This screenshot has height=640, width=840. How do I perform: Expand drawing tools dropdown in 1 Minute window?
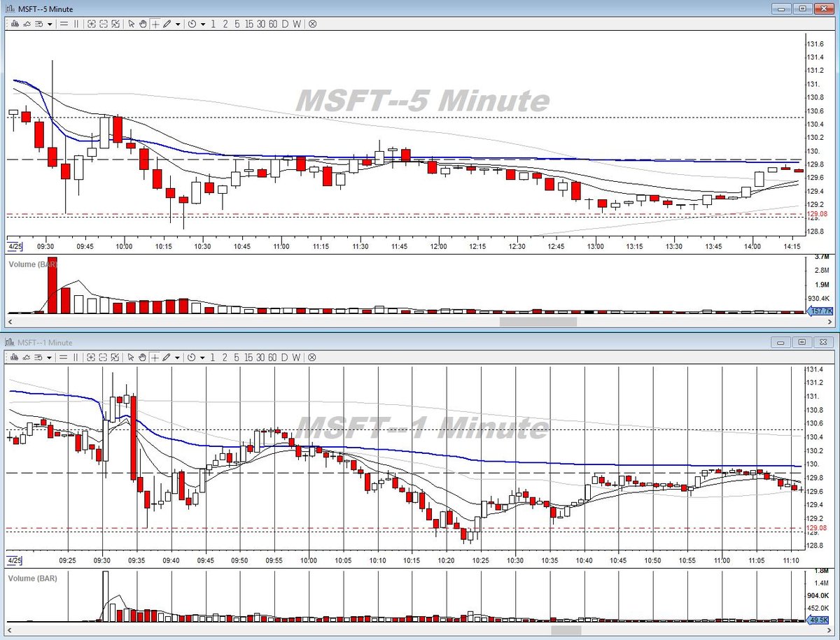click(178, 357)
